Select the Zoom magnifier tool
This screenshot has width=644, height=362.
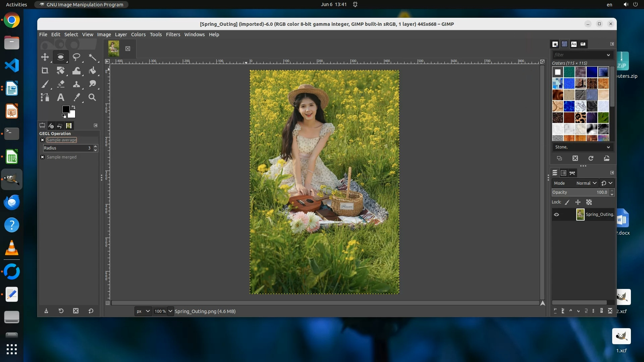pos(92,98)
